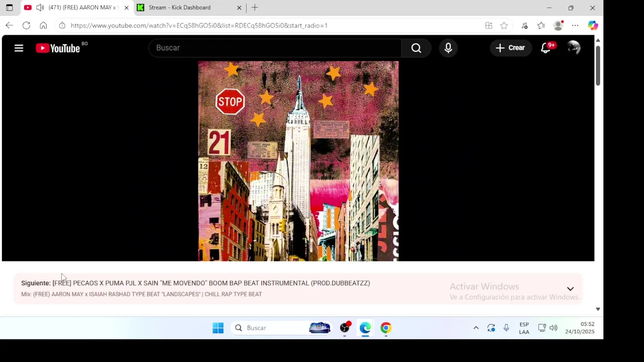Open a new browser tab
Screen dimensions: 644x362
[x=255, y=8]
